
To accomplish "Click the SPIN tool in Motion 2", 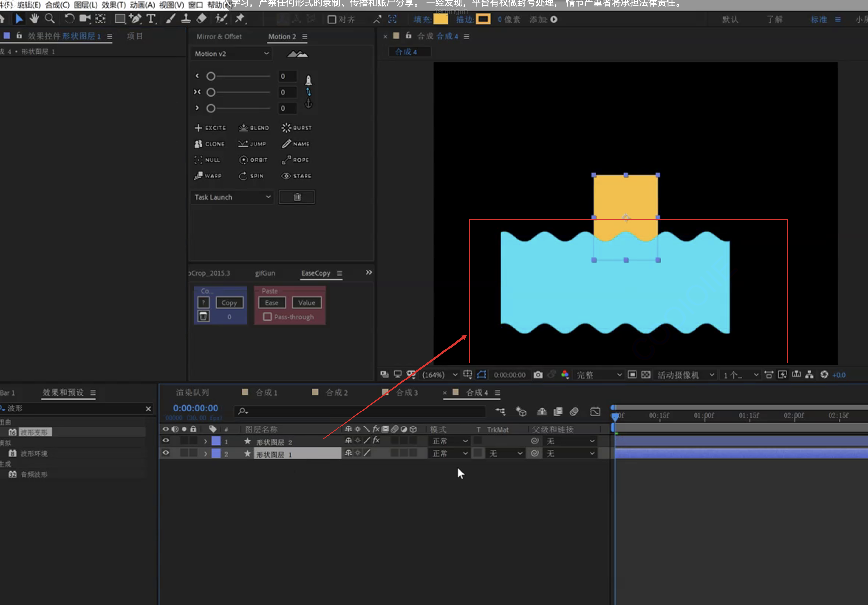I will (x=251, y=176).
